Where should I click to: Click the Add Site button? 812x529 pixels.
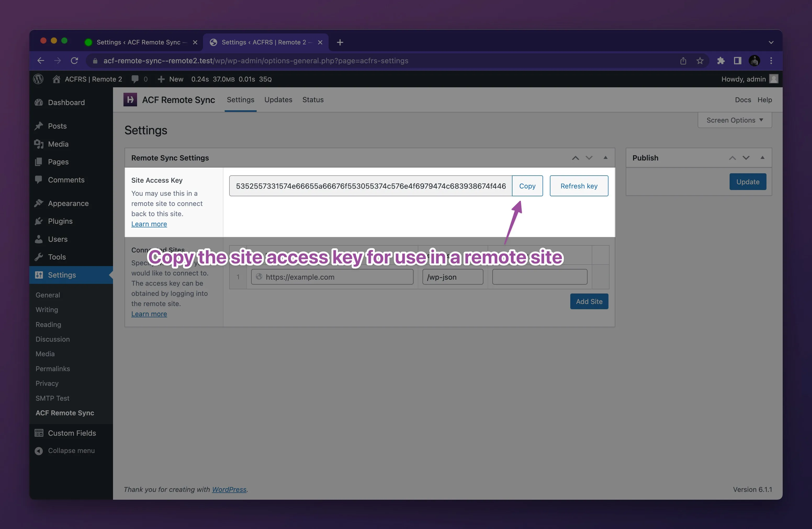point(589,301)
